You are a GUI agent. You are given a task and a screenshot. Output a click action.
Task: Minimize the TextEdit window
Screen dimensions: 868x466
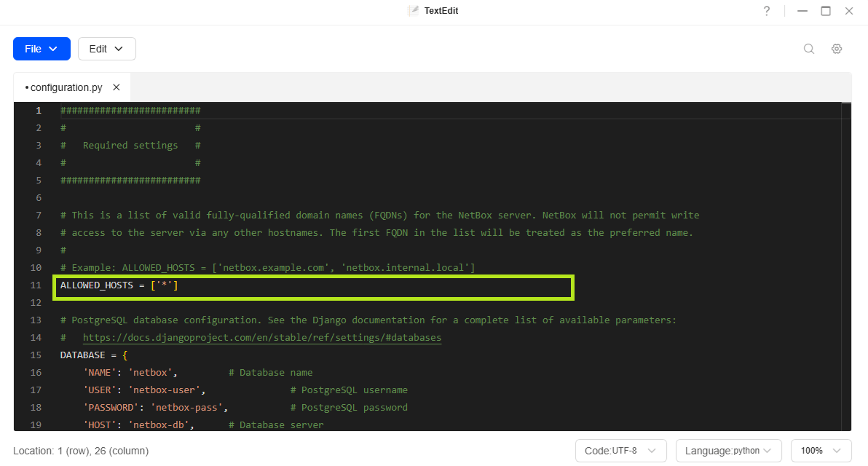point(802,11)
